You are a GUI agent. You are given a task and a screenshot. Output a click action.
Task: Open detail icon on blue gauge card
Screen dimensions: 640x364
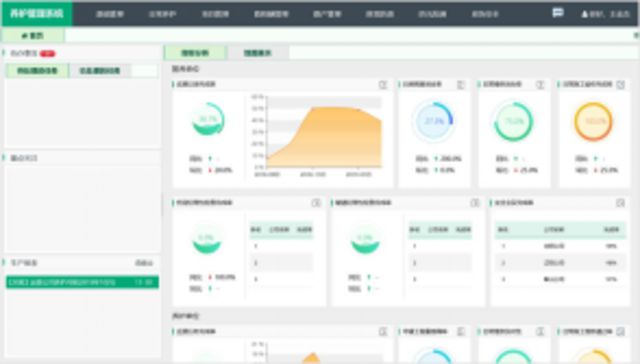pos(461,84)
